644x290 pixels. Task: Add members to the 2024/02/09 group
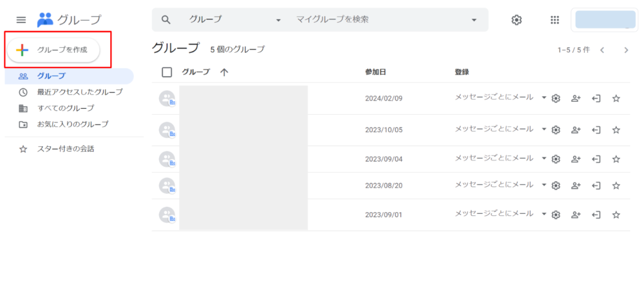click(576, 99)
